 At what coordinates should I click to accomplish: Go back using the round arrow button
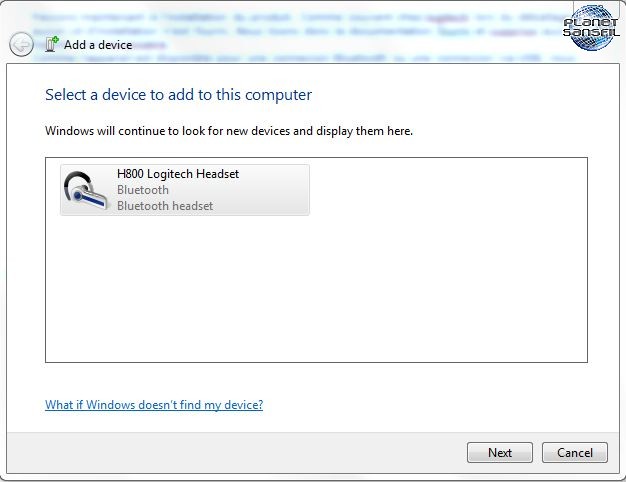(x=21, y=44)
